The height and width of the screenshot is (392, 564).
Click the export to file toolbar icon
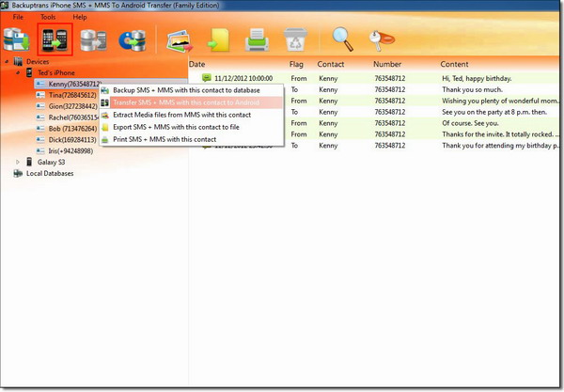coord(218,39)
